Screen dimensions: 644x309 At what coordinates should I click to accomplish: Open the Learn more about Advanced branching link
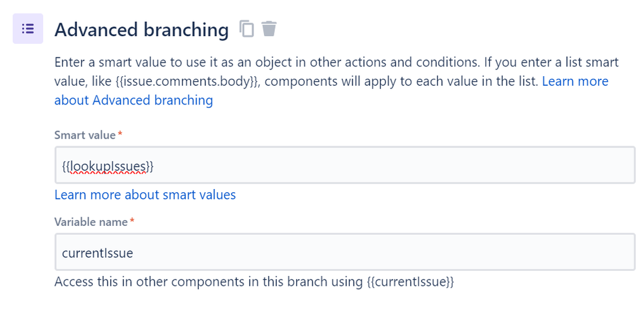(575, 81)
